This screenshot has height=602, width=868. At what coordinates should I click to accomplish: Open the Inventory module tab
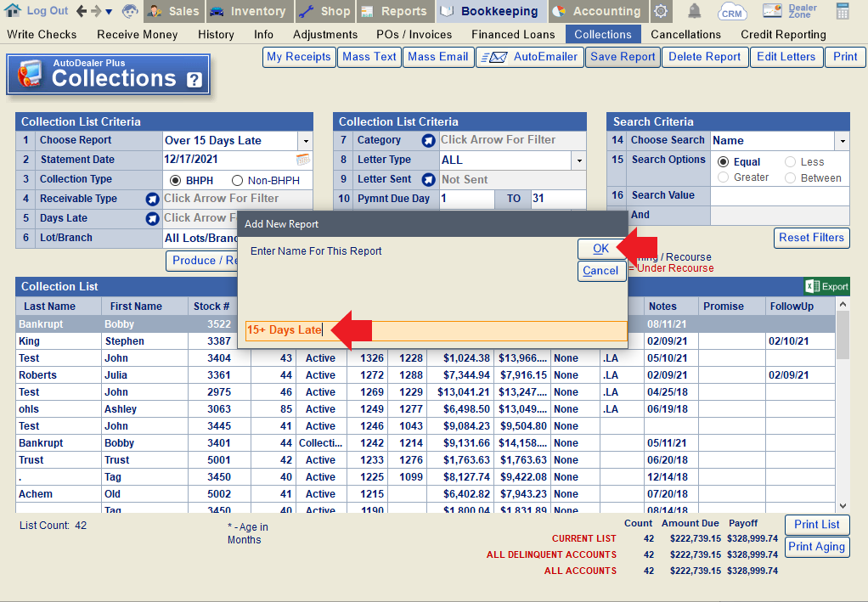248,11
